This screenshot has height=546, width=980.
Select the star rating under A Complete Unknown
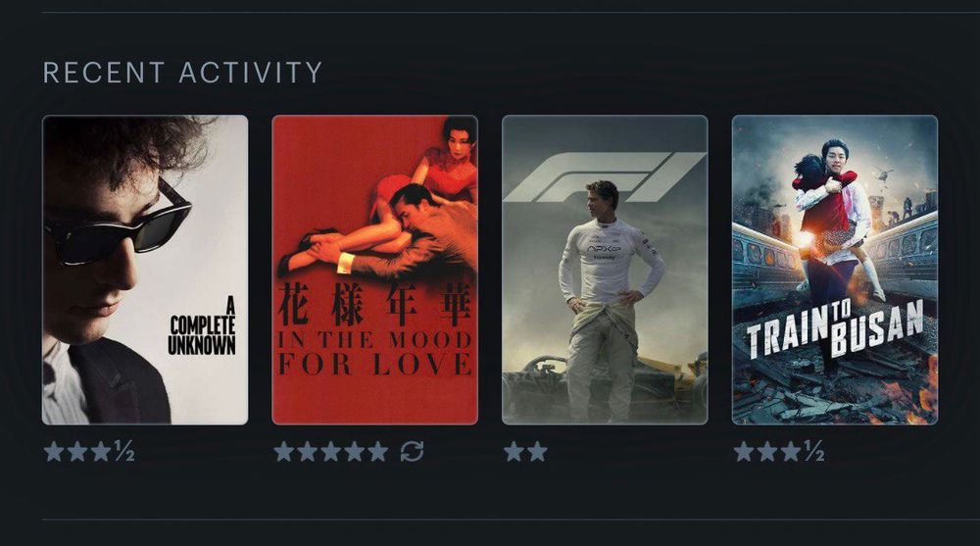(89, 451)
